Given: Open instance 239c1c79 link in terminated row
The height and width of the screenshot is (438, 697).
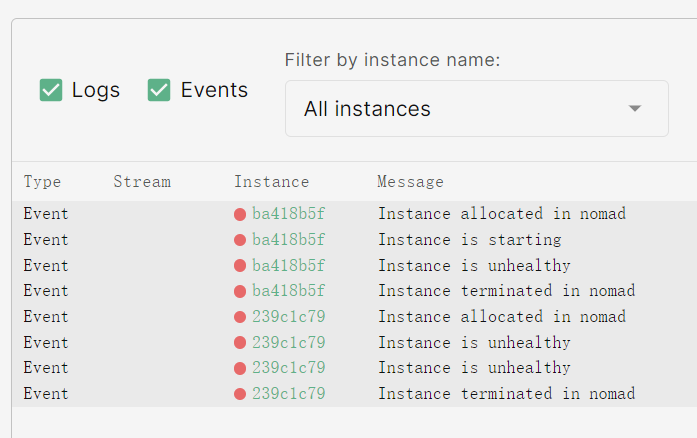Looking at the screenshot, I should 288,394.
